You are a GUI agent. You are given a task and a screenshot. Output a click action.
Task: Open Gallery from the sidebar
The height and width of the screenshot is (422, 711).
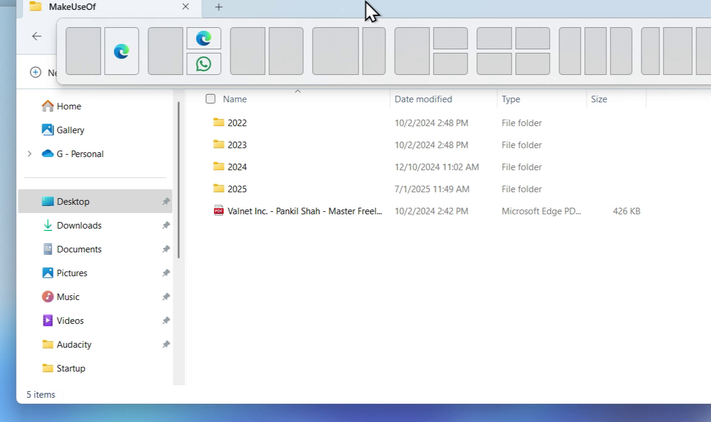(70, 130)
